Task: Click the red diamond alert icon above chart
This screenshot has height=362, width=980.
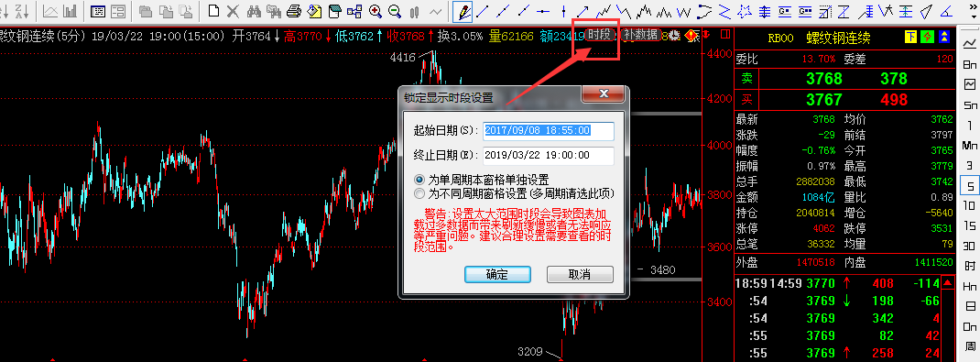Action: tap(692, 36)
